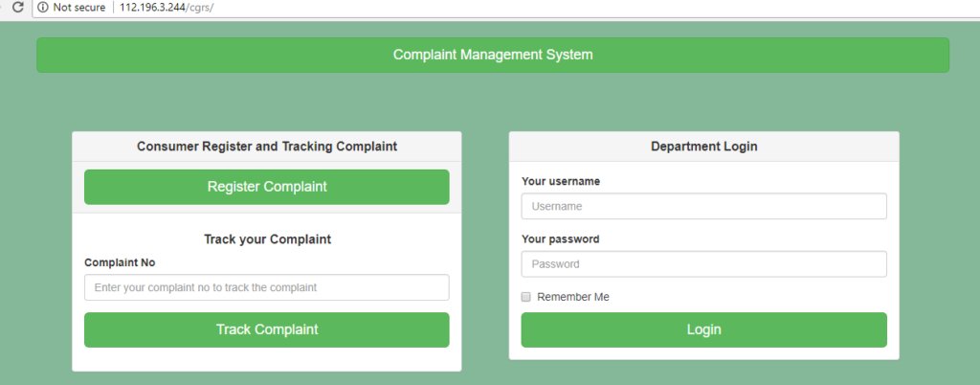The width and height of the screenshot is (980, 385).
Task: Click the Department Login panel header
Action: click(x=704, y=147)
